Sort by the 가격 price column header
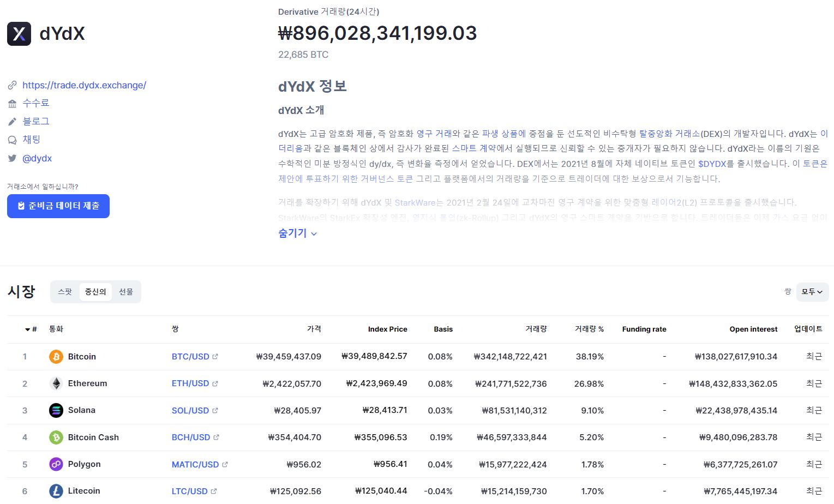The height and width of the screenshot is (504, 834). (314, 329)
